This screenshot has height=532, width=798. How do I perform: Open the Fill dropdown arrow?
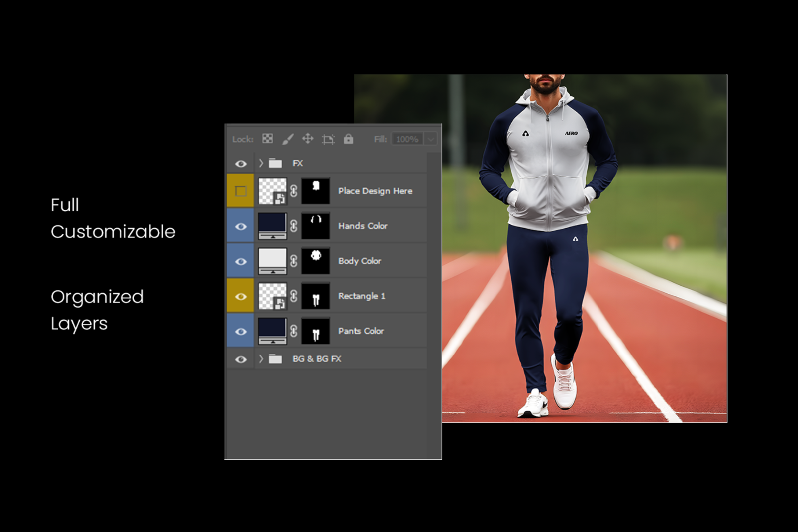click(431, 139)
